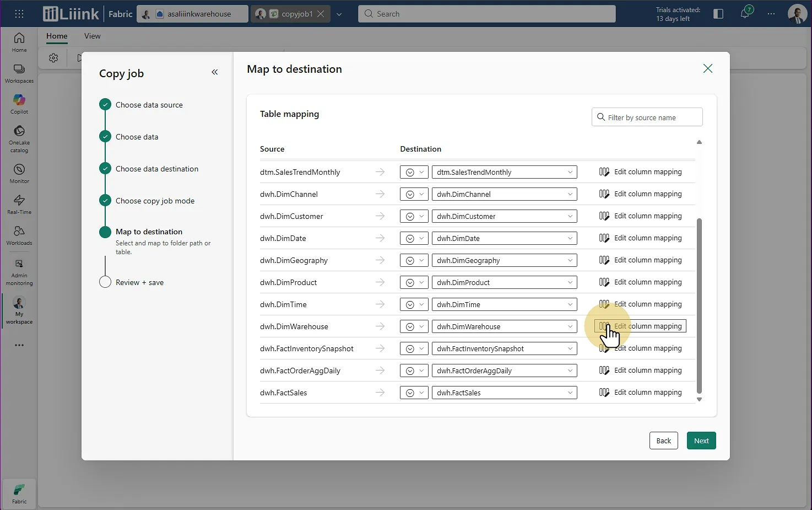Open the app launcher waffle icon
This screenshot has height=510, width=812.
coord(19,14)
